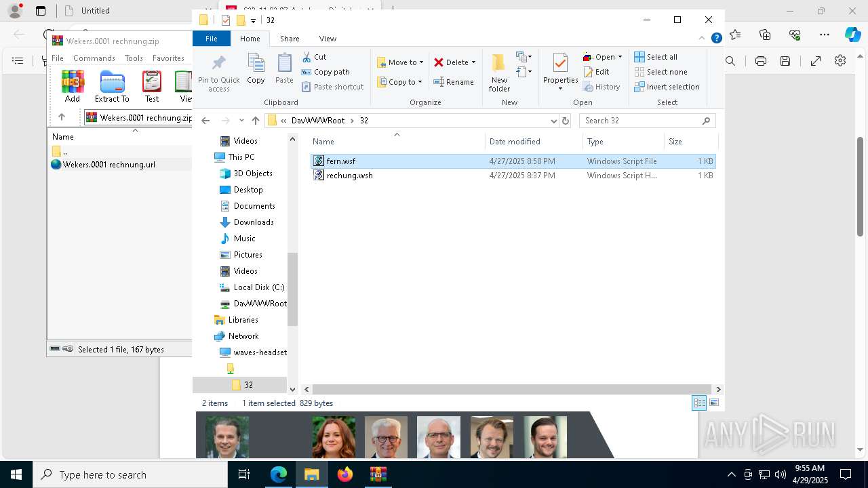The height and width of the screenshot is (488, 868).
Task: Click Cut in the Clipboard group
Action: [x=315, y=57]
